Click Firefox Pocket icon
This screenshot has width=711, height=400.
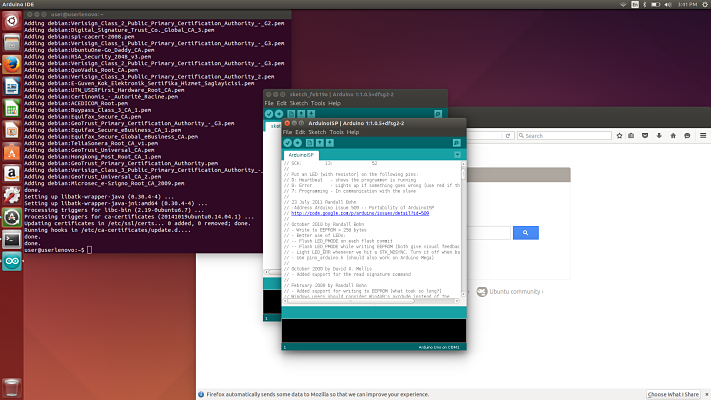click(x=645, y=136)
